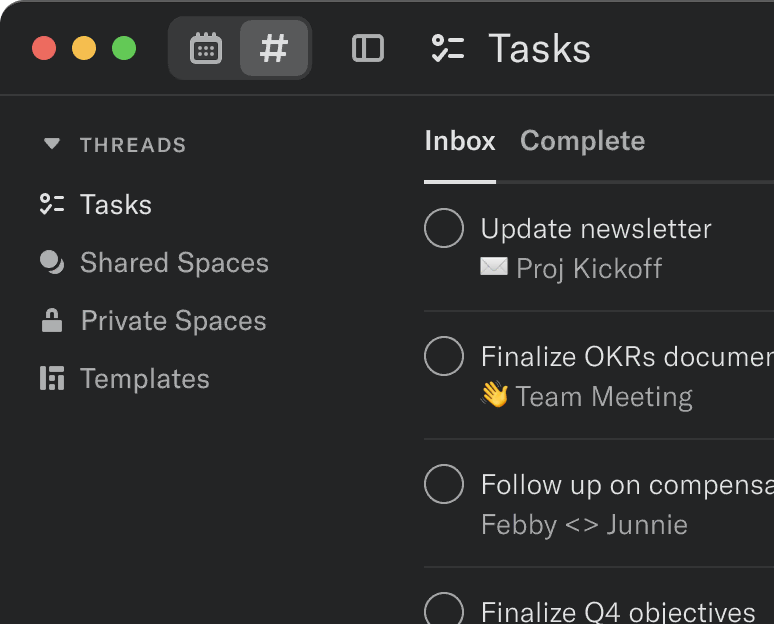Click the Tasks icon in sidebar
This screenshot has height=624, width=774.
pyautogui.click(x=52, y=205)
